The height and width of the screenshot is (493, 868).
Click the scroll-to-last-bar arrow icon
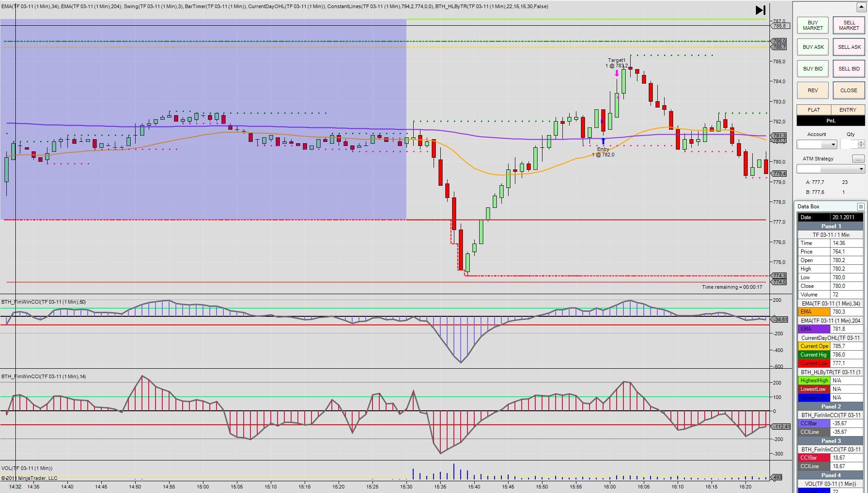click(760, 10)
